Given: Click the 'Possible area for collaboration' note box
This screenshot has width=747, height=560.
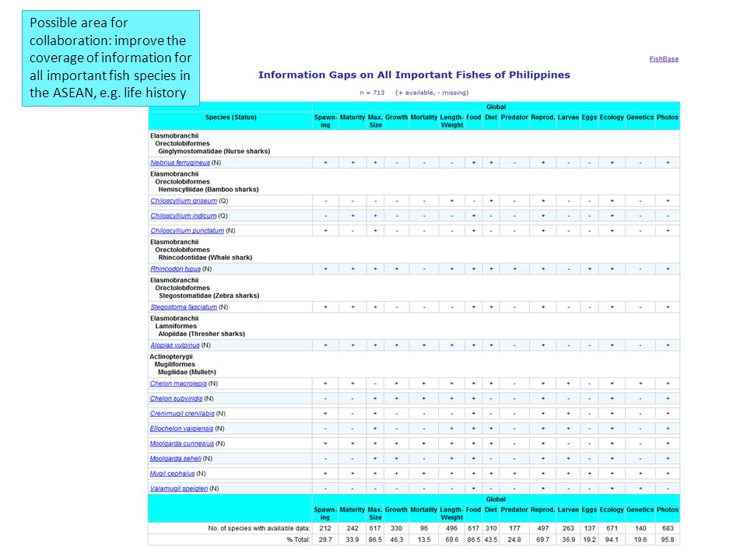Looking at the screenshot, I should (110, 58).
